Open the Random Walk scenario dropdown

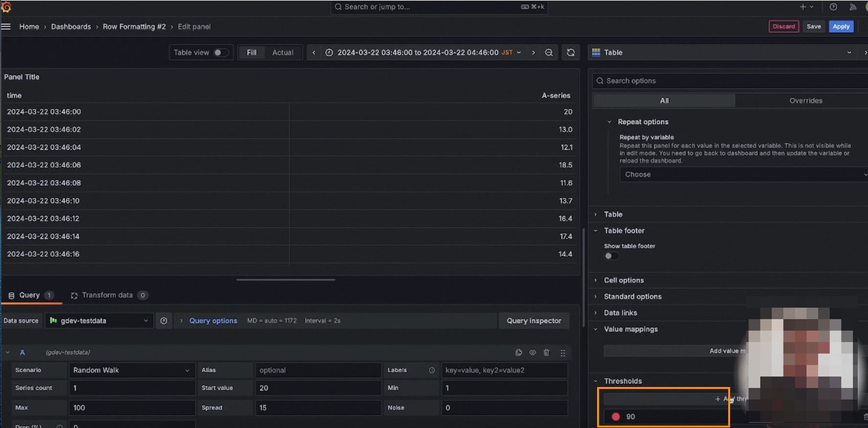point(131,370)
